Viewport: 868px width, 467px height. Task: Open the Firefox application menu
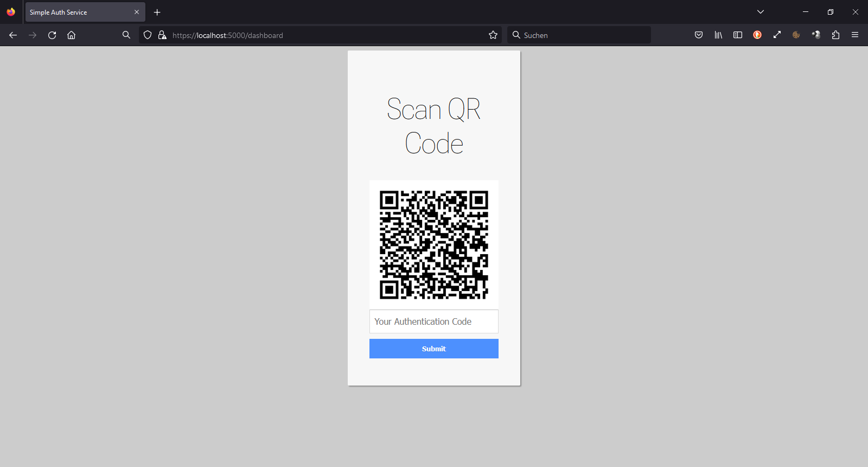click(x=855, y=35)
